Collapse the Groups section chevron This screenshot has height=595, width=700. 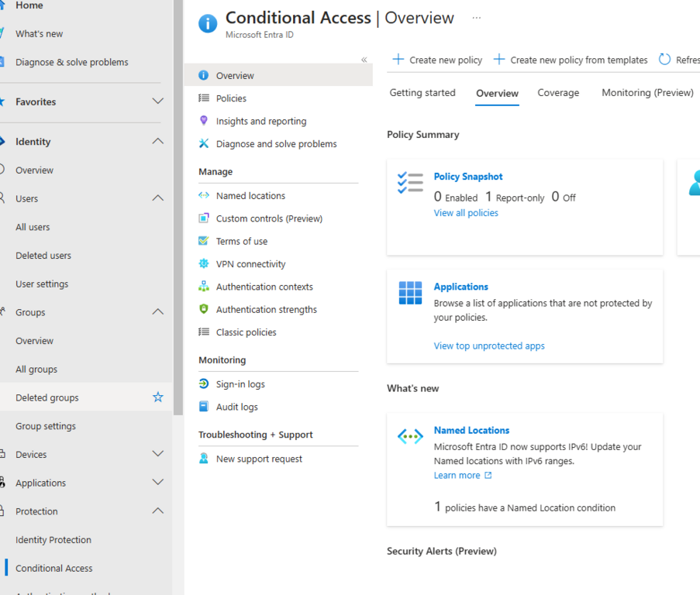[157, 311]
